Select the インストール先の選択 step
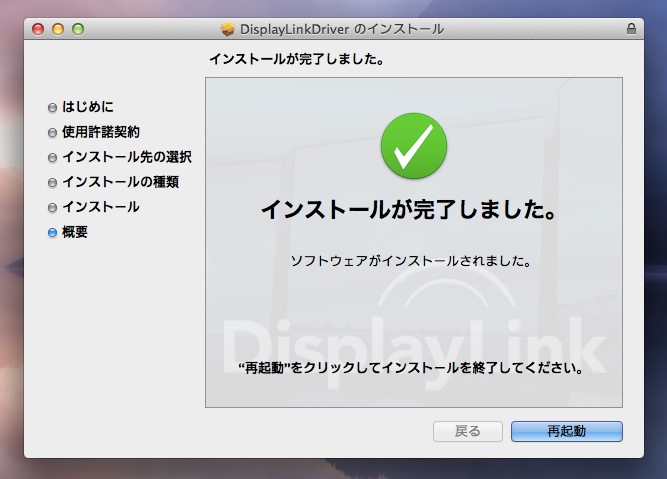This screenshot has height=479, width=667. pyautogui.click(x=127, y=157)
